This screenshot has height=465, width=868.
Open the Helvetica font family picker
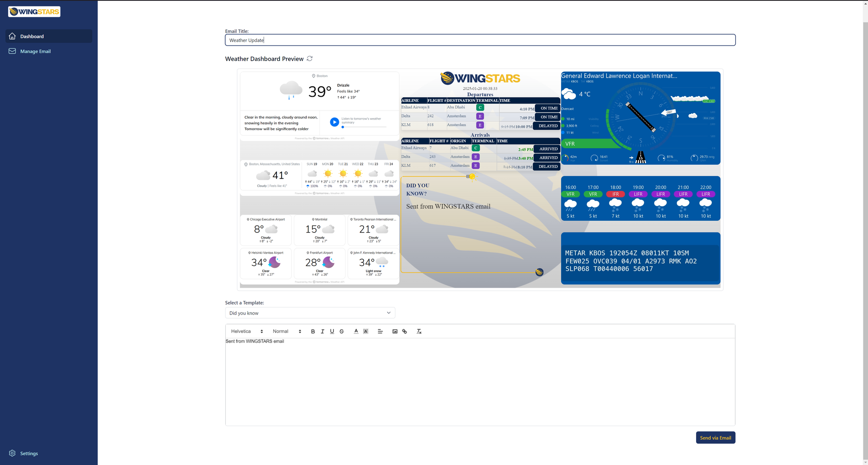click(247, 331)
